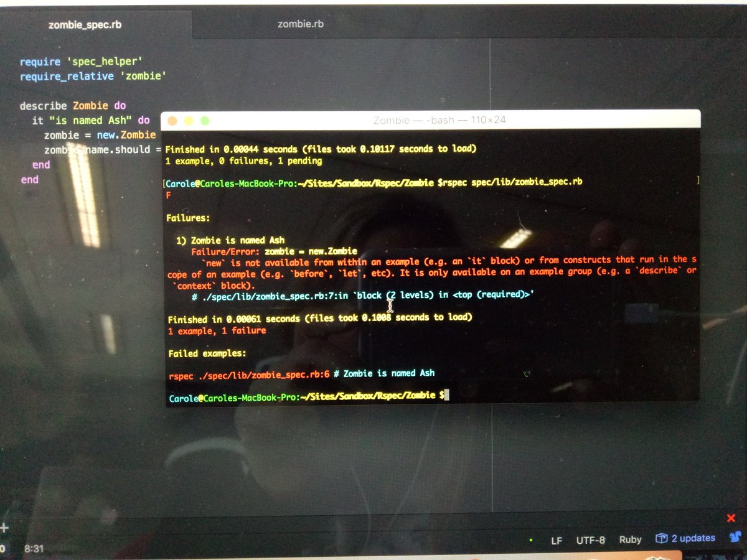Viewport: 747px width, 560px height.
Task: Click 'Finished in 0.00061 seconds' line
Action: point(320,318)
